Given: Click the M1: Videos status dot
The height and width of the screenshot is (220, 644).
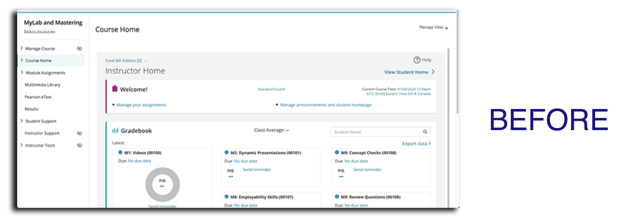Looking at the screenshot, I should tap(120, 152).
